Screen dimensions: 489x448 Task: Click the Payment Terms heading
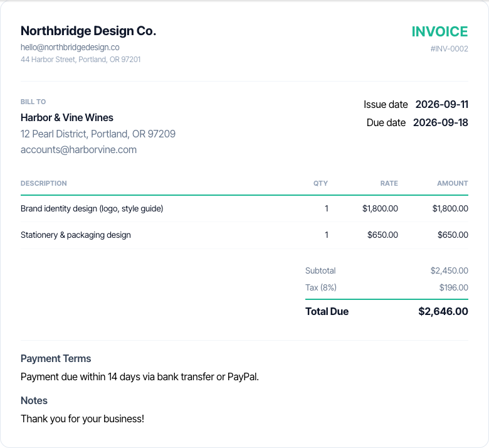click(x=56, y=358)
